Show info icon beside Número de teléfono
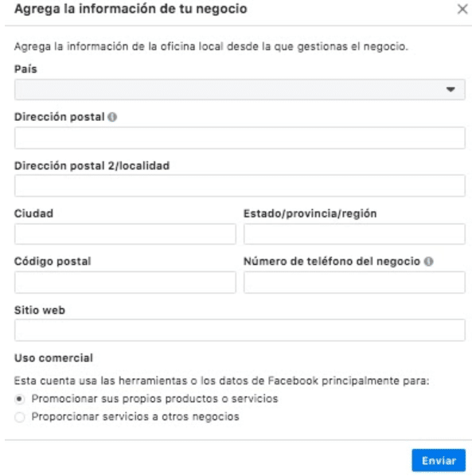 (x=428, y=261)
